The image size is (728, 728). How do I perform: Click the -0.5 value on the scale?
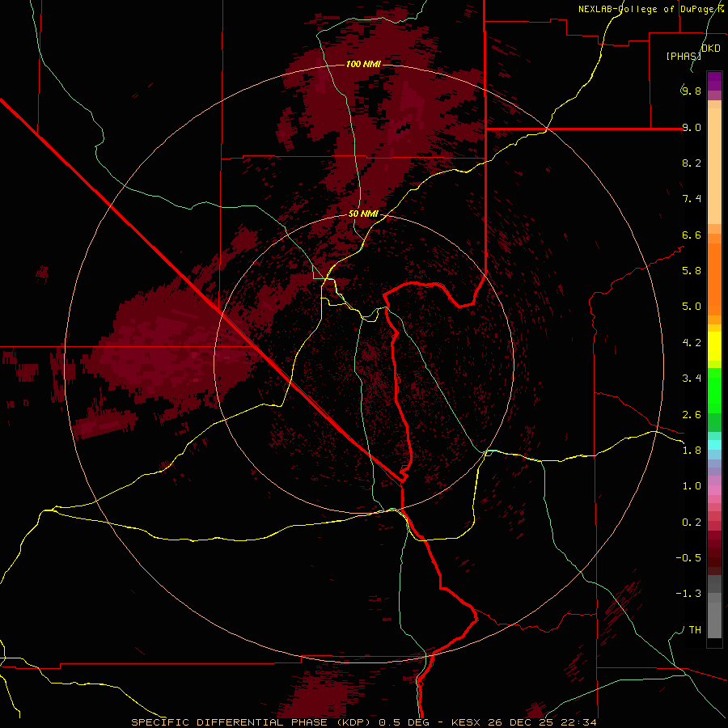[688, 558]
